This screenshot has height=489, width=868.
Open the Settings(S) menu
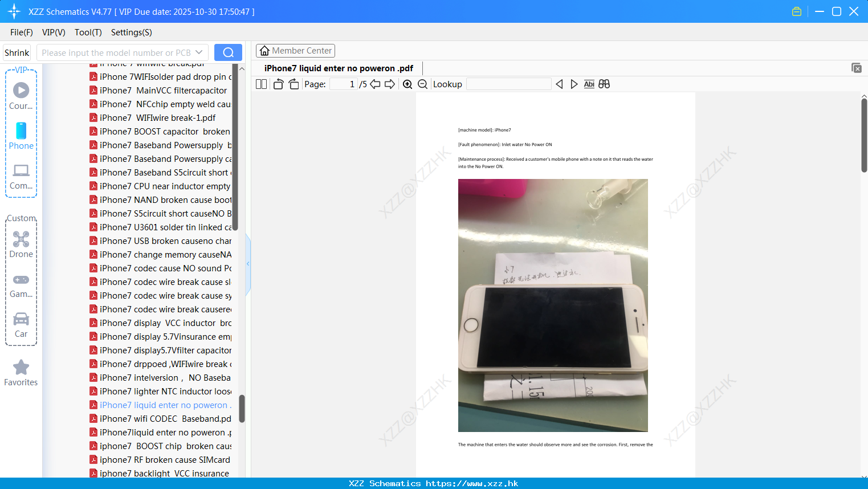click(x=132, y=32)
